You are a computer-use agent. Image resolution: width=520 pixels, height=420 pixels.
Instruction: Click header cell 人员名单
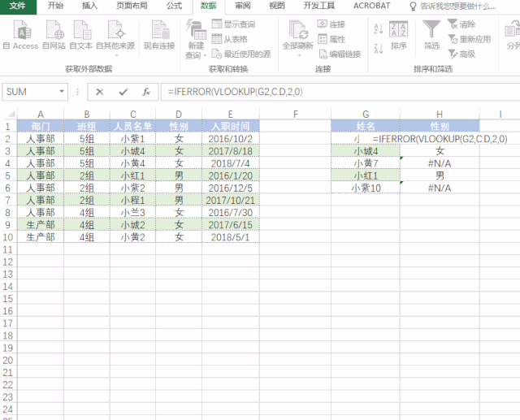coord(133,126)
